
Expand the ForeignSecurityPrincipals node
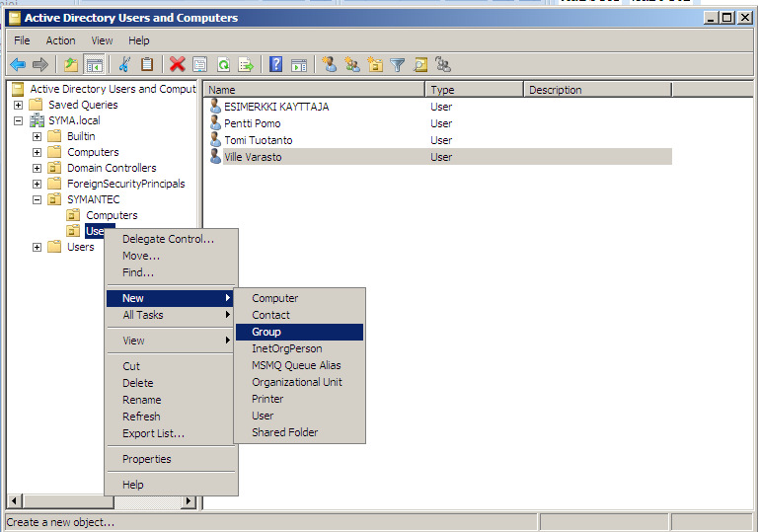pos(37,184)
